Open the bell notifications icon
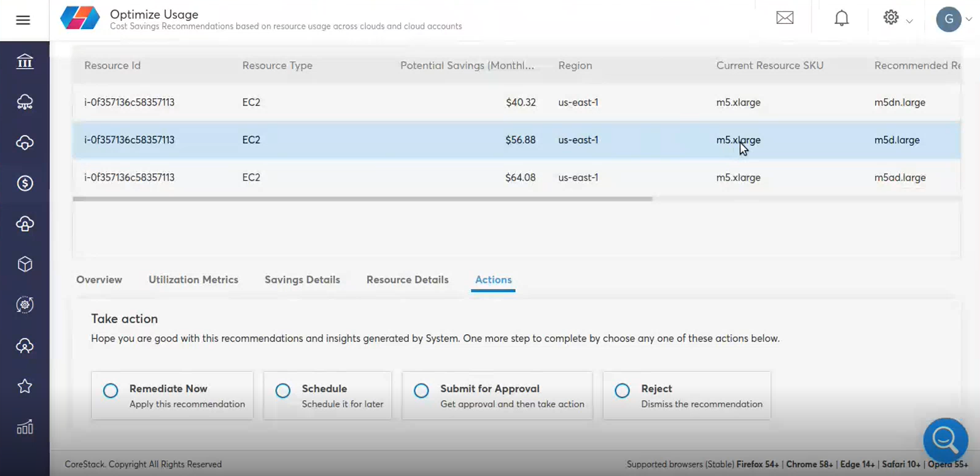Screen dimensions: 980x476 click(841, 18)
